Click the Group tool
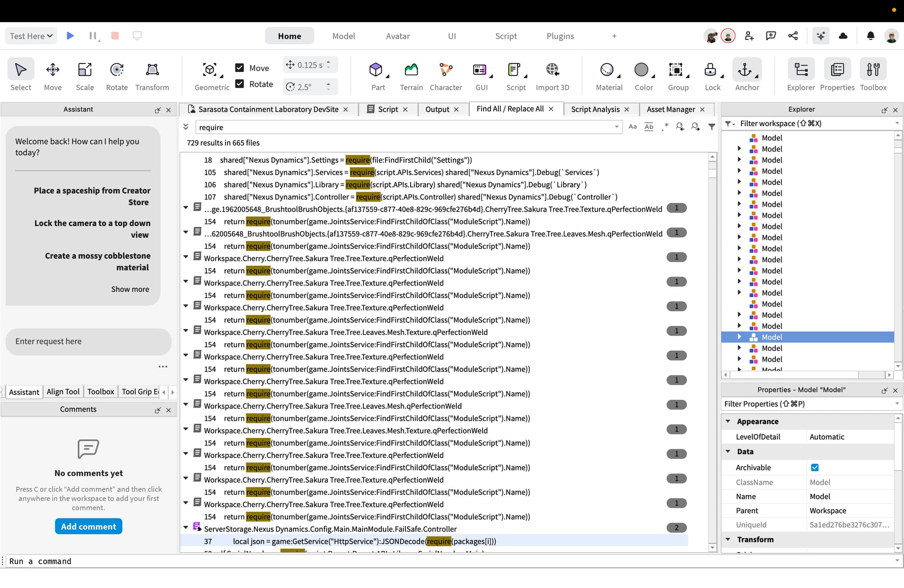904x588 pixels. [678, 75]
